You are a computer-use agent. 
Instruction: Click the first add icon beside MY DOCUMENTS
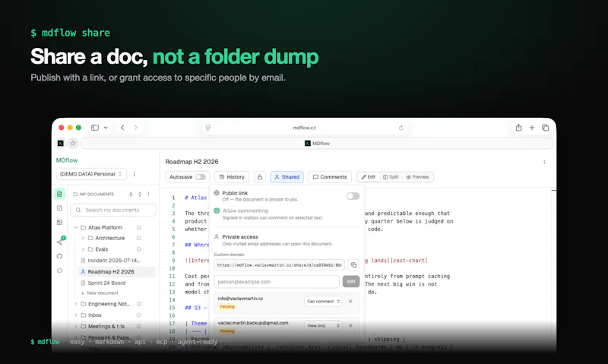131,195
